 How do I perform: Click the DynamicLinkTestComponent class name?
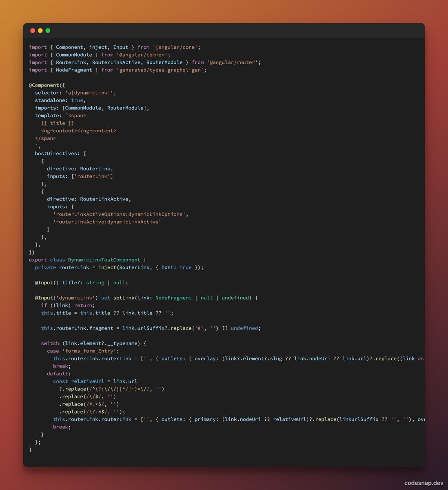[104, 260]
